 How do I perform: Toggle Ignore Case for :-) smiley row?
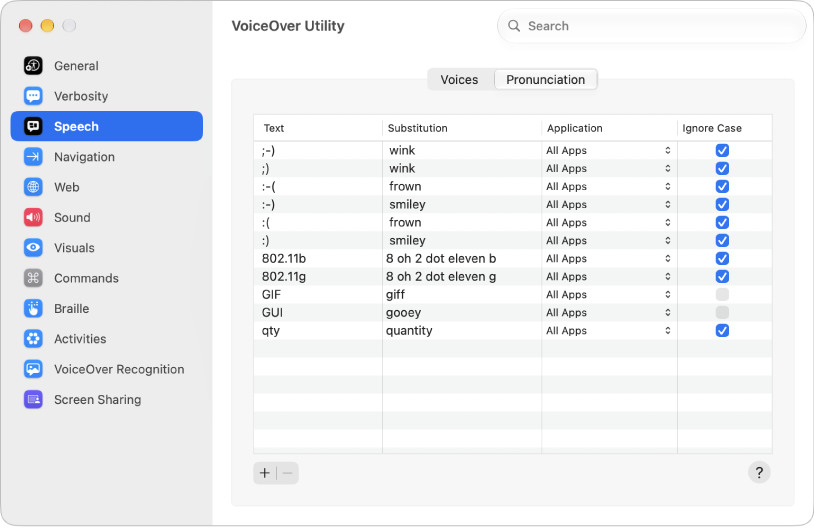[722, 205]
